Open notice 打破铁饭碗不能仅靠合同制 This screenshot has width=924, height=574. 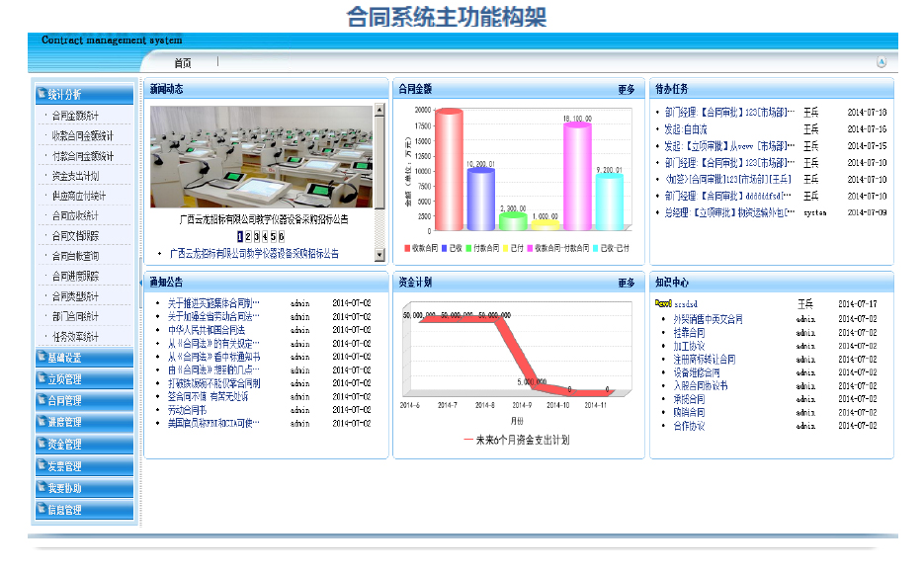[x=213, y=383]
